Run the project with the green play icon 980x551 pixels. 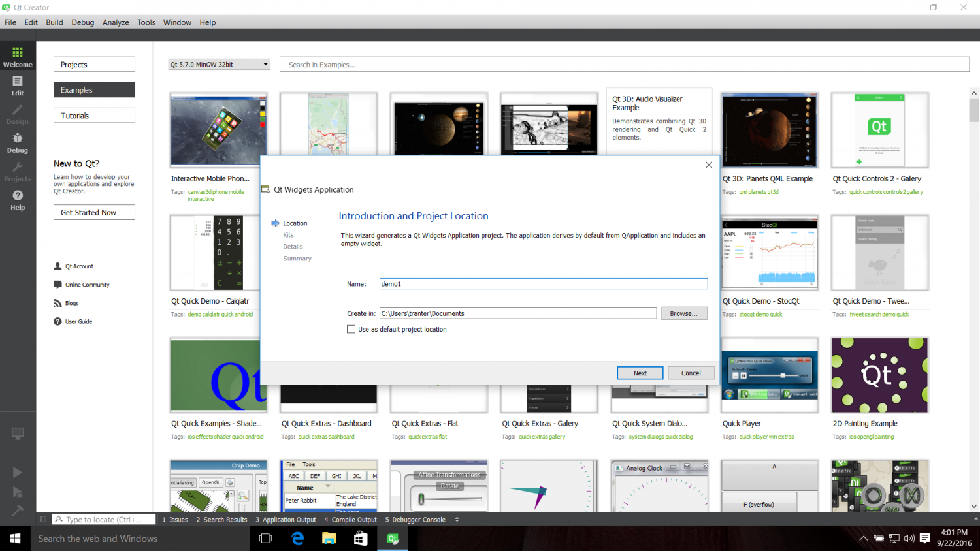point(18,472)
